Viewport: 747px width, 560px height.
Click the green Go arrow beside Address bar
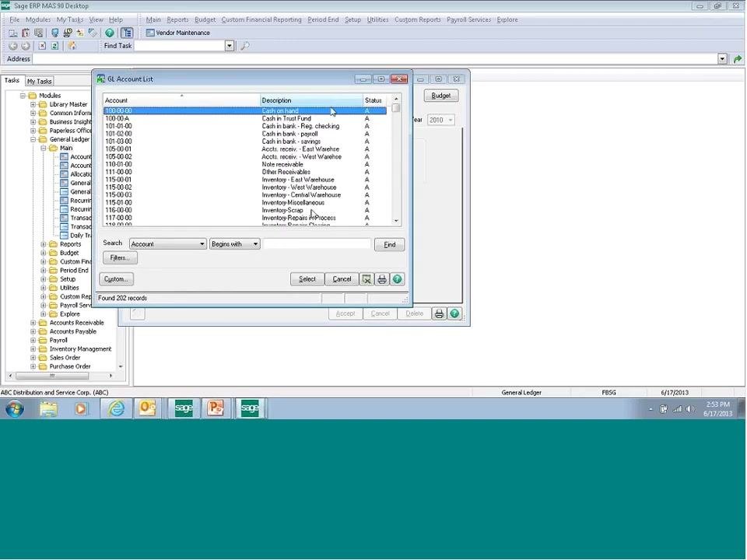pyautogui.click(x=738, y=59)
